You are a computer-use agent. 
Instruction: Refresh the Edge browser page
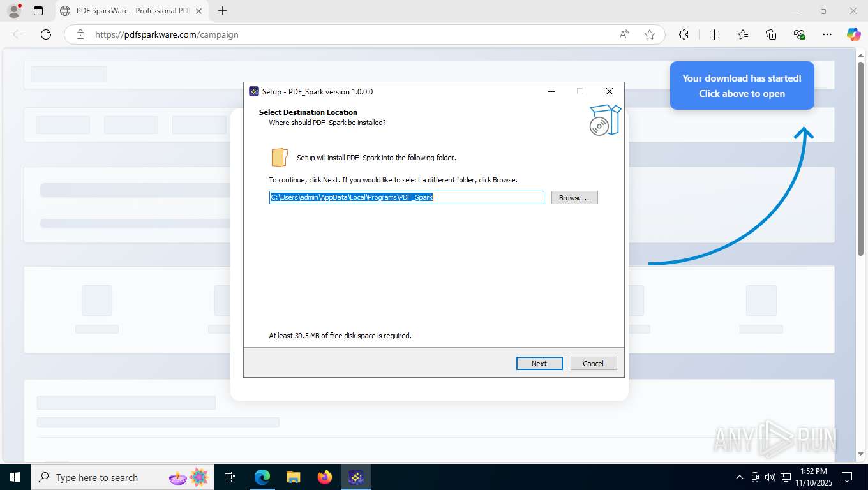click(46, 34)
